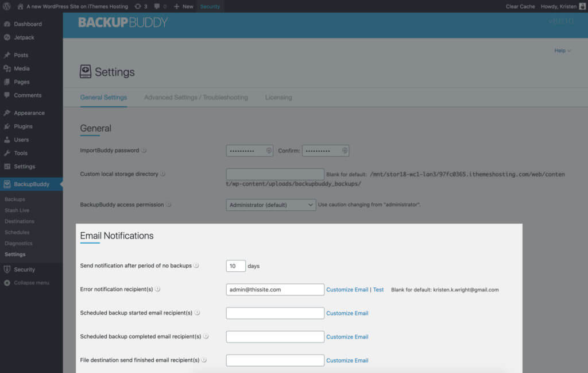Screen dimensions: 588x373
Task: Click Customize Email for File destination finished
Action: tap(347, 360)
